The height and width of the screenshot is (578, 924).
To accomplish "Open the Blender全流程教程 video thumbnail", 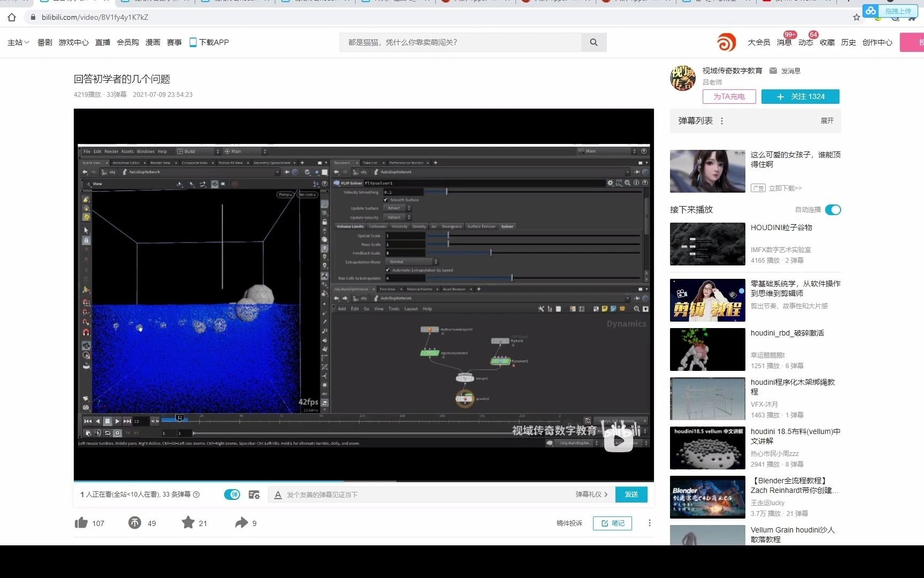I will pyautogui.click(x=707, y=497).
